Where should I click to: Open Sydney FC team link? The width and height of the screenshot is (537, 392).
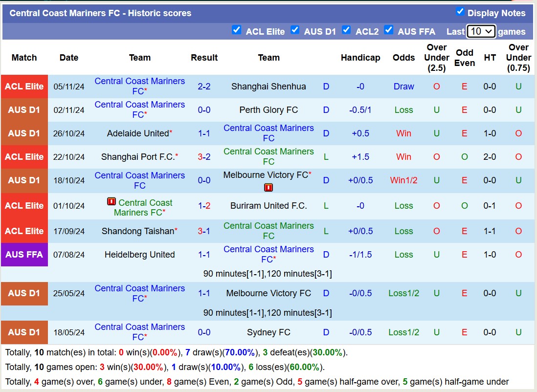268,332
